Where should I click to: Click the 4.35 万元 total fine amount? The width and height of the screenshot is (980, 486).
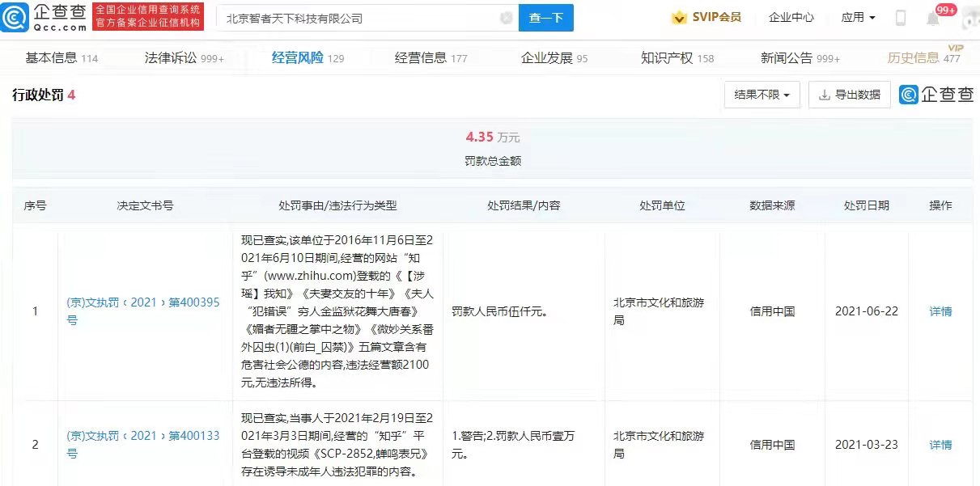[x=492, y=137]
